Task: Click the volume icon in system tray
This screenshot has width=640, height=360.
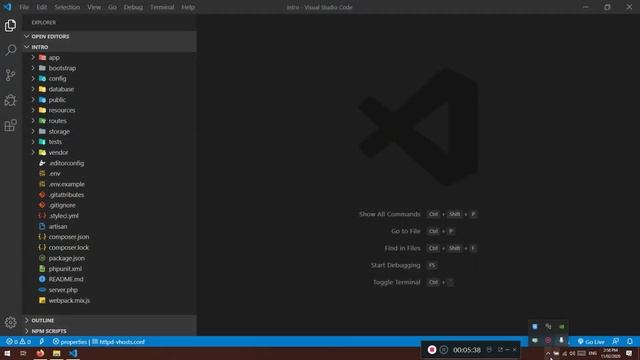Action: (572, 353)
